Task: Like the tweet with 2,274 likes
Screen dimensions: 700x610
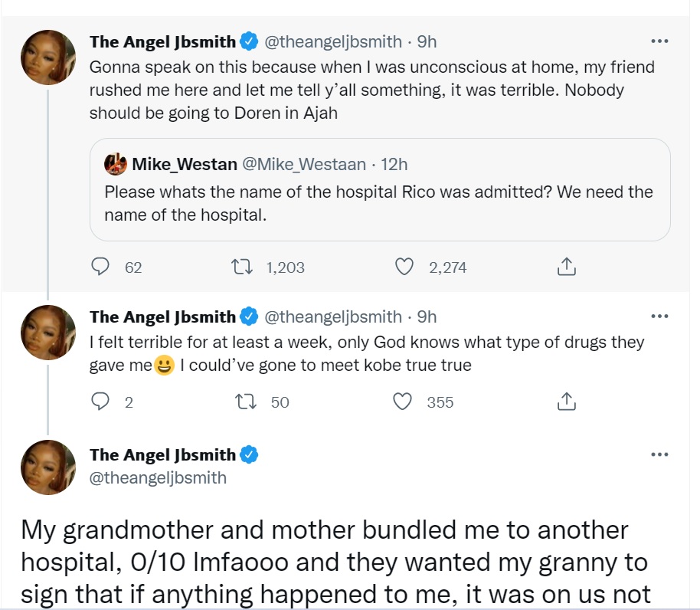Action: click(404, 267)
